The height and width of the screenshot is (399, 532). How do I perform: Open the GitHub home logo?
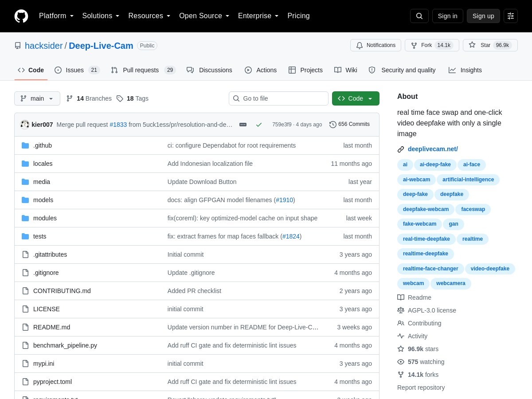point(21,16)
